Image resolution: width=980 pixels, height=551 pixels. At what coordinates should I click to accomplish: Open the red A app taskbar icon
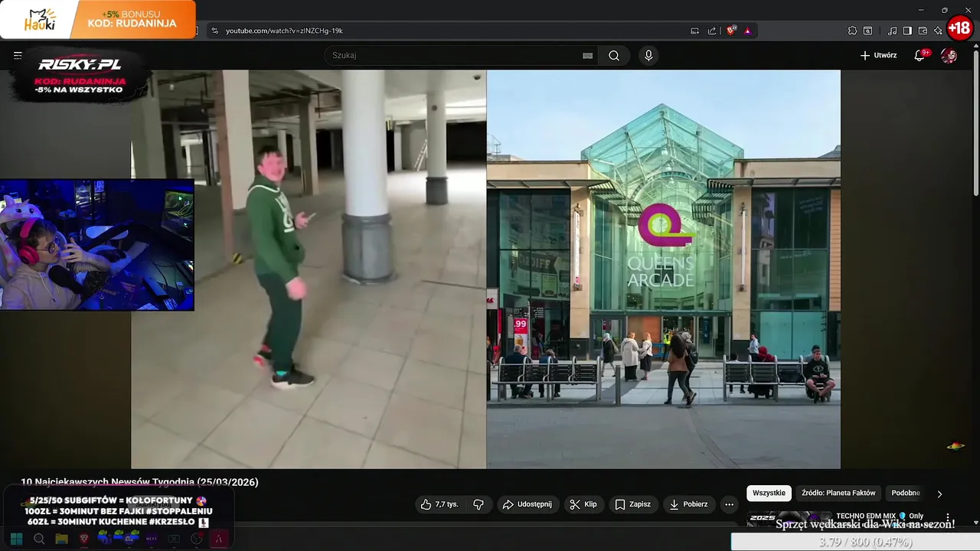(x=218, y=539)
